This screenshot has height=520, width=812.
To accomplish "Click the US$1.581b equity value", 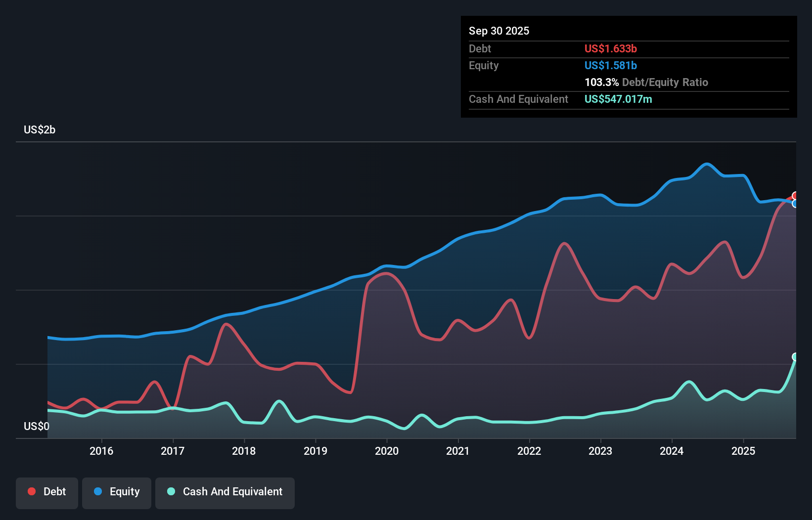I will tap(611, 65).
